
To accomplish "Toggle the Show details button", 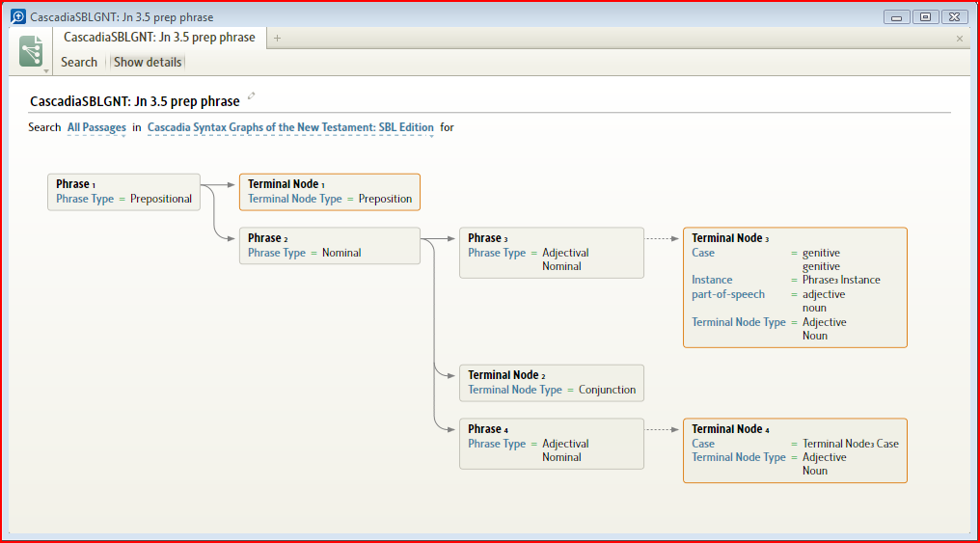I will (x=148, y=62).
